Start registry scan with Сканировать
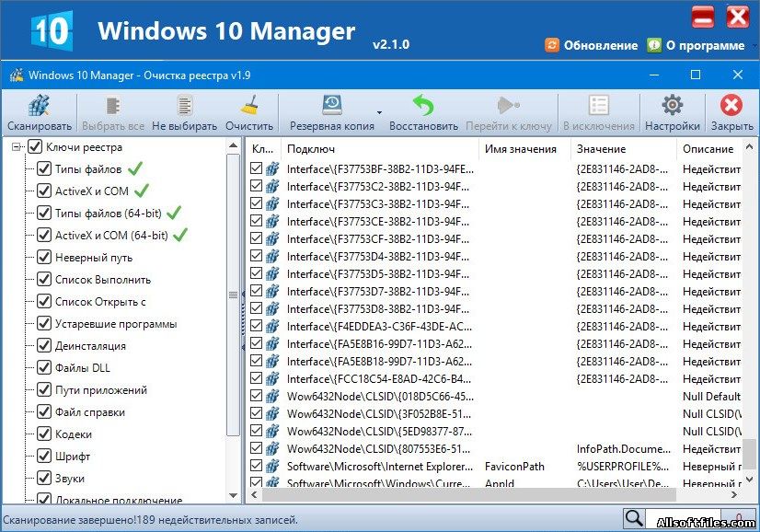The height and width of the screenshot is (532, 760). [39, 113]
